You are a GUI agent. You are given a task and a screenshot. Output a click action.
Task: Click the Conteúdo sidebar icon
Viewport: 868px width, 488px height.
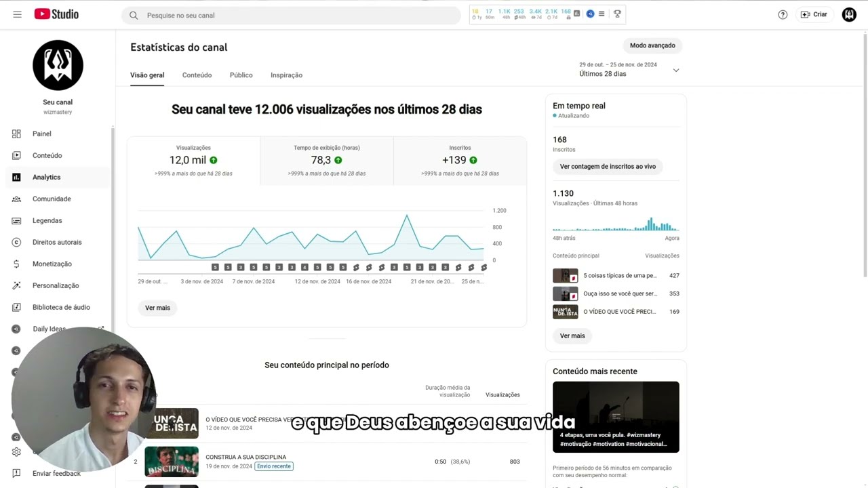click(x=16, y=155)
